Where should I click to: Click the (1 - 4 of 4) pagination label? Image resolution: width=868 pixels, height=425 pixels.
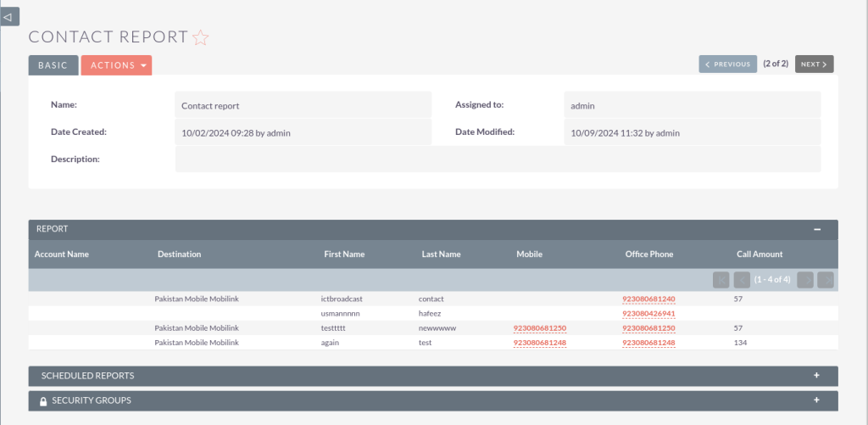[772, 280]
